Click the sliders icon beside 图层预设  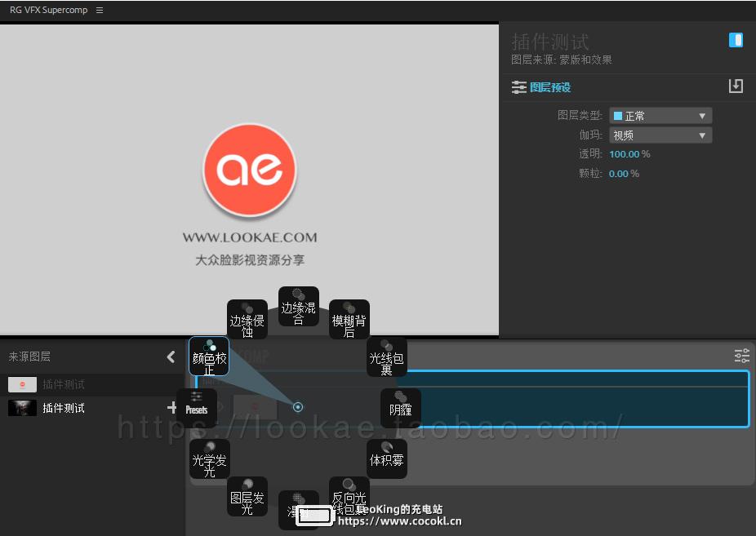point(518,87)
